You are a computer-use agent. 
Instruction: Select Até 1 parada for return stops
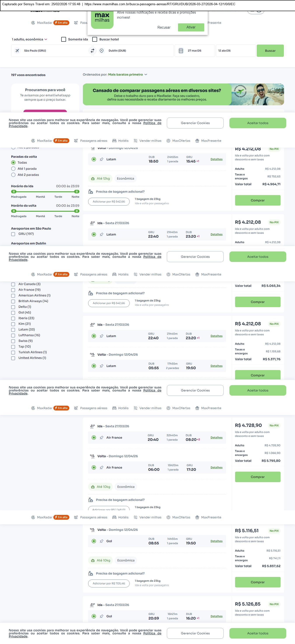pos(14,169)
